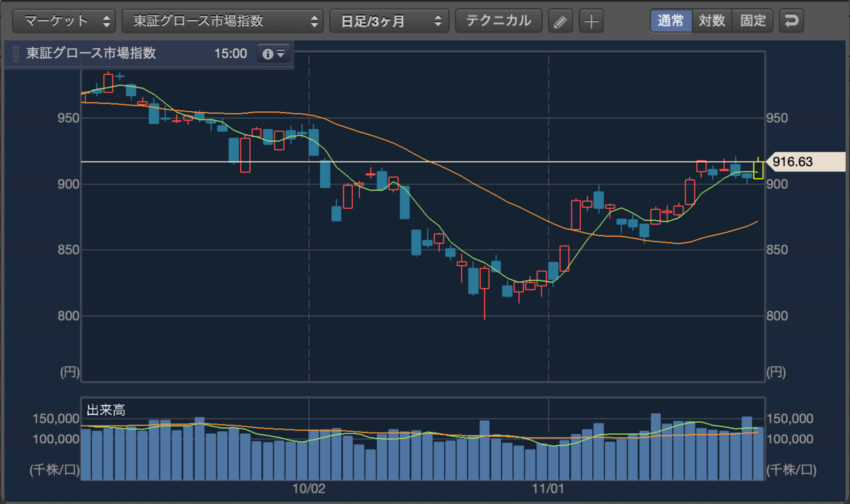Click the (千株/口) unit label at left
This screenshot has width=850, height=504.
(54, 469)
